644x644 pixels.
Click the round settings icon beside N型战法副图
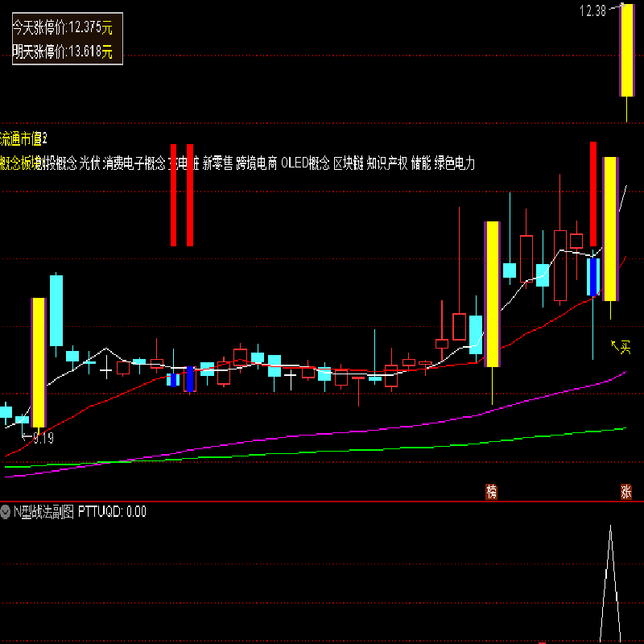pyautogui.click(x=6, y=511)
